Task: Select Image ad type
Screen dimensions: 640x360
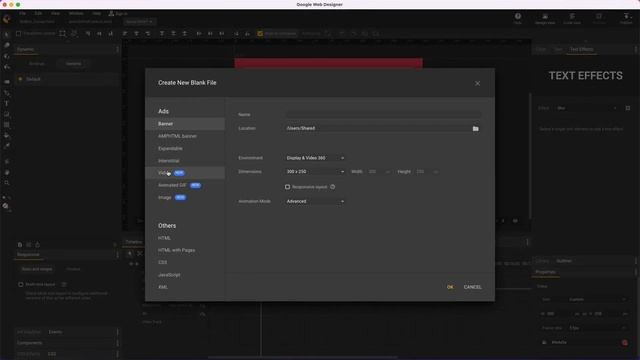Action: 185,198
